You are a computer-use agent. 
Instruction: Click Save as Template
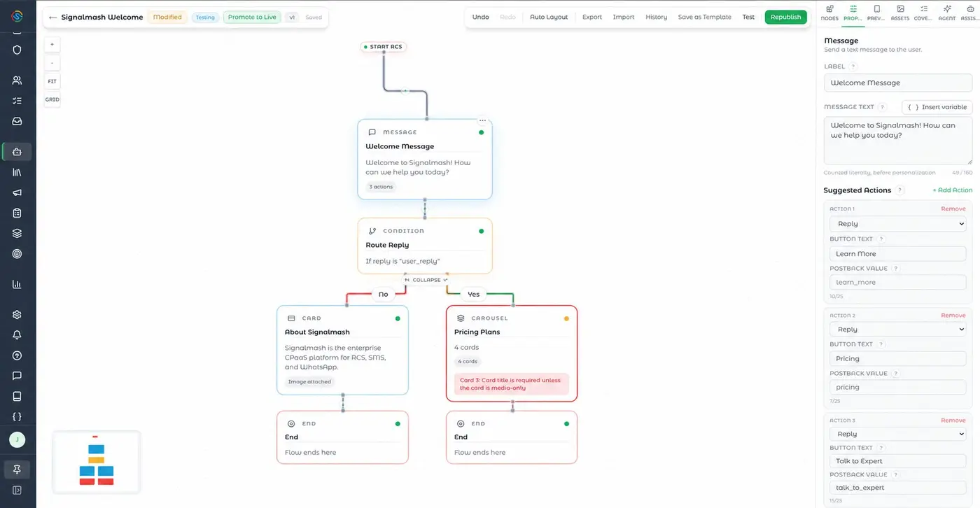tap(705, 17)
